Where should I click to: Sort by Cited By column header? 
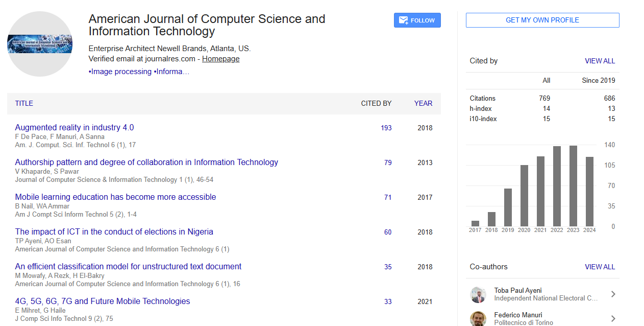pos(376,103)
